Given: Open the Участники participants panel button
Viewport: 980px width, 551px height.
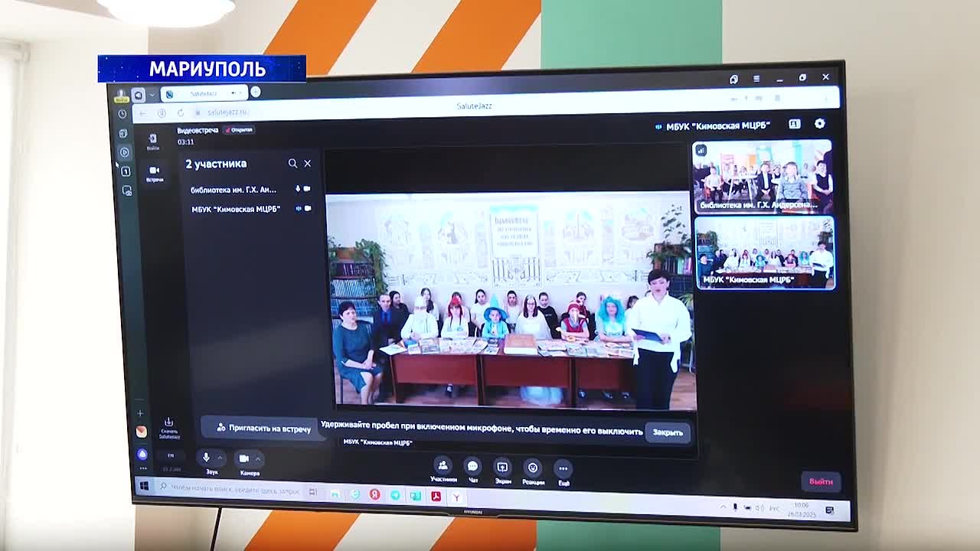Looking at the screenshot, I should (443, 470).
